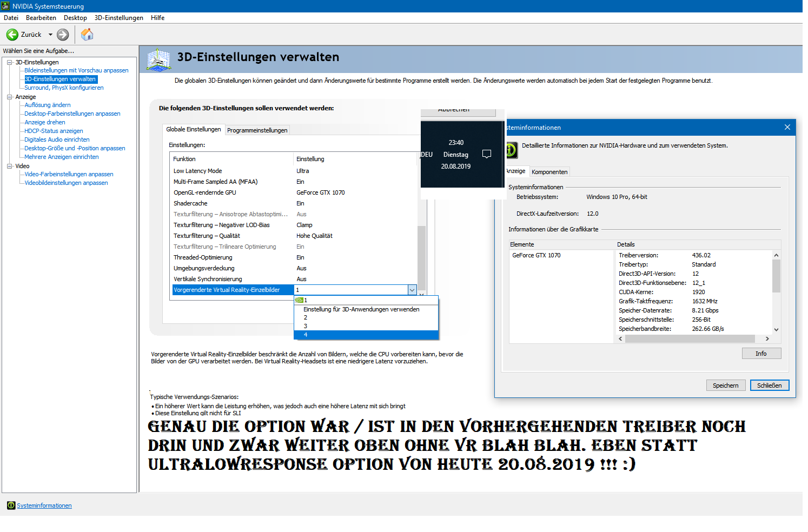Click the details scroll-down arrow
The width and height of the screenshot is (808, 532).
(776, 329)
